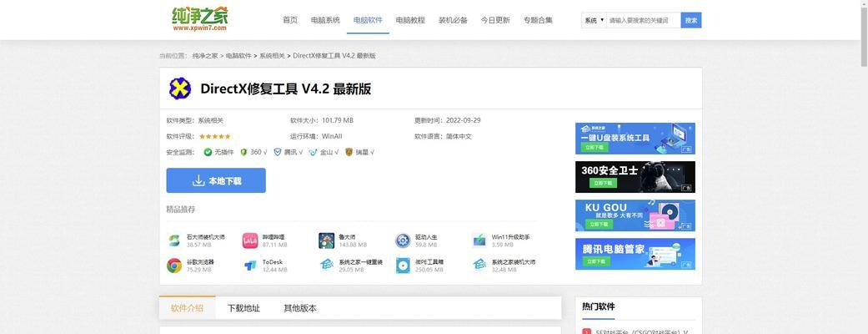Click the 360 shield icon
This screenshot has height=334, width=868.
(x=243, y=152)
